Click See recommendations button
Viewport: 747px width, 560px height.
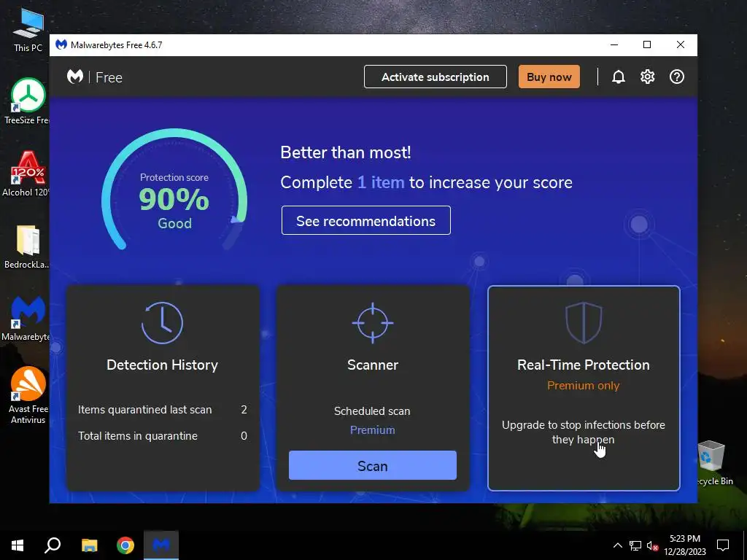[366, 220]
